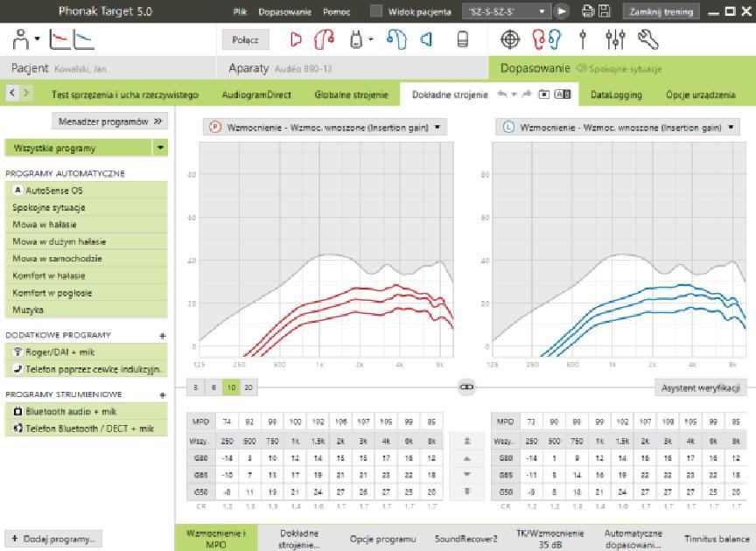Screen dimensions: 756x551
Task: Click the single down arrow gain step
Action: click(466, 475)
